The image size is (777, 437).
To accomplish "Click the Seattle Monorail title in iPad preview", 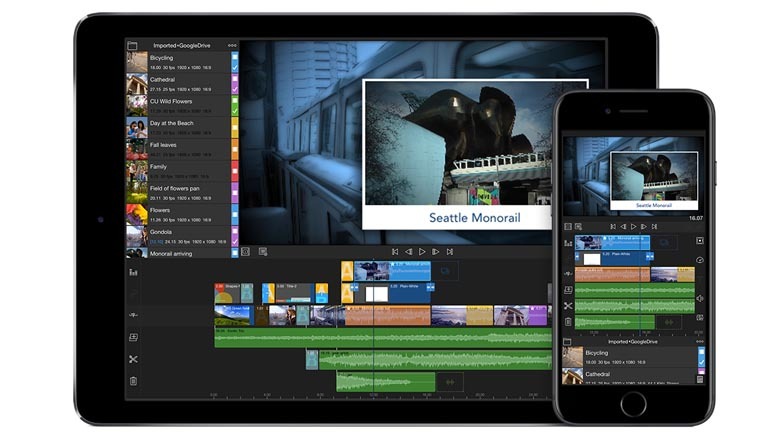I will point(475,217).
